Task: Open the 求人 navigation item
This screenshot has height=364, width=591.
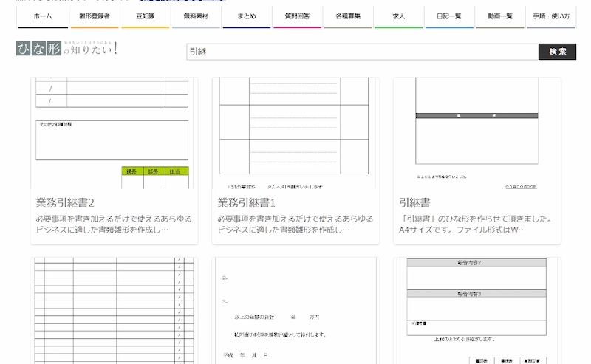Action: click(x=398, y=16)
